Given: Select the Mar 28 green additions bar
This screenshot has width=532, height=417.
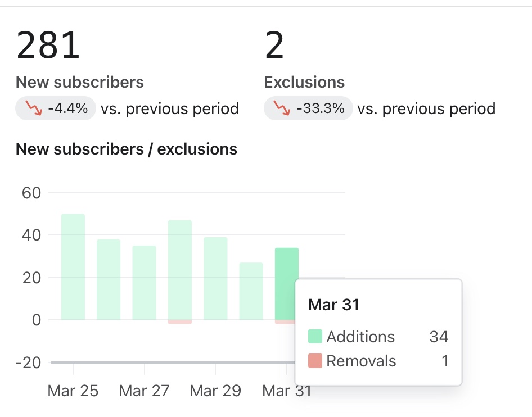Looking at the screenshot, I should pos(180,270).
